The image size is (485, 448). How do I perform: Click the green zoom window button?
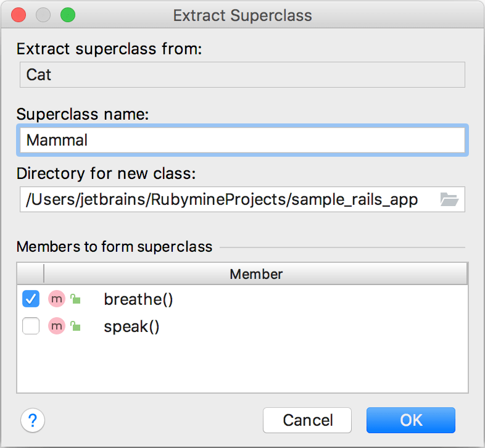coord(67,15)
